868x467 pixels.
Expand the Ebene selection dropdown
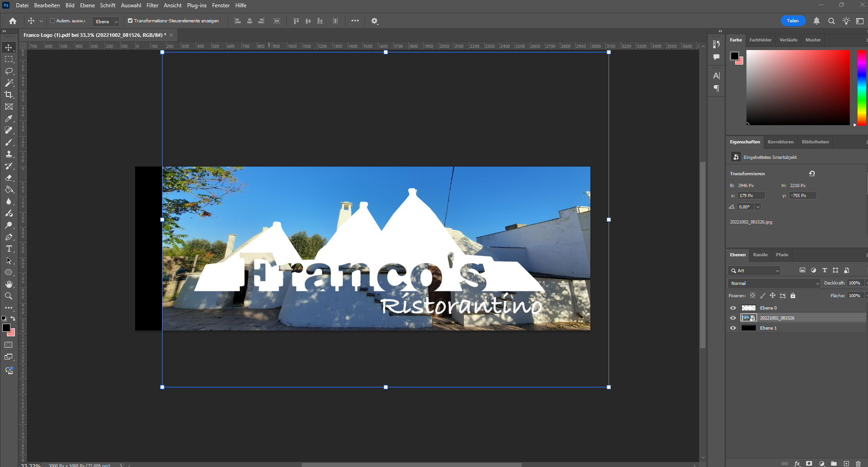click(107, 21)
